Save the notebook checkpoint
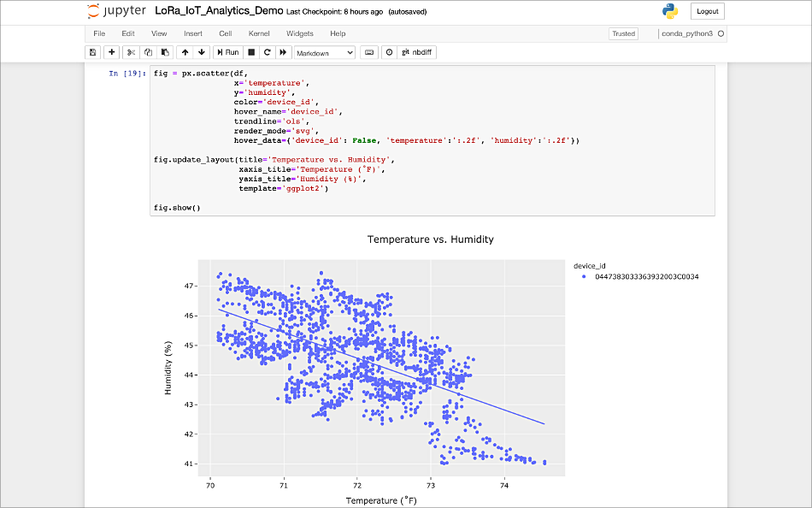The image size is (812, 508). 93,52
